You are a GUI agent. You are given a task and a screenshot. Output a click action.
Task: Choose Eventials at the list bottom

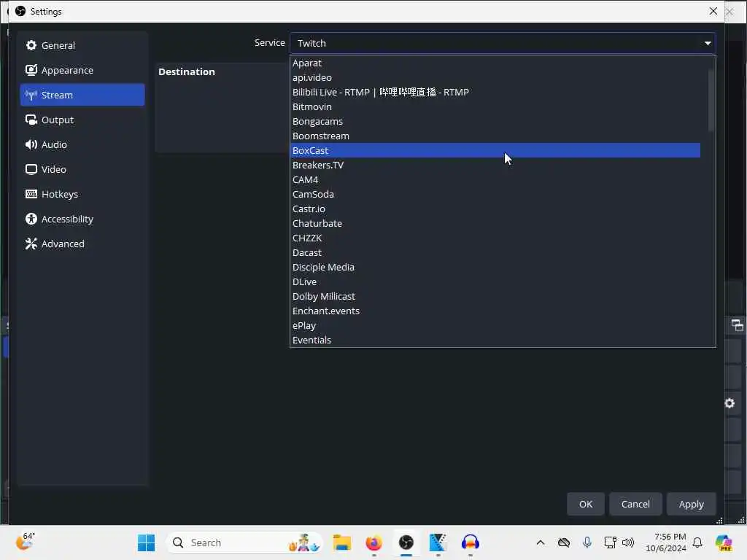tap(495, 340)
